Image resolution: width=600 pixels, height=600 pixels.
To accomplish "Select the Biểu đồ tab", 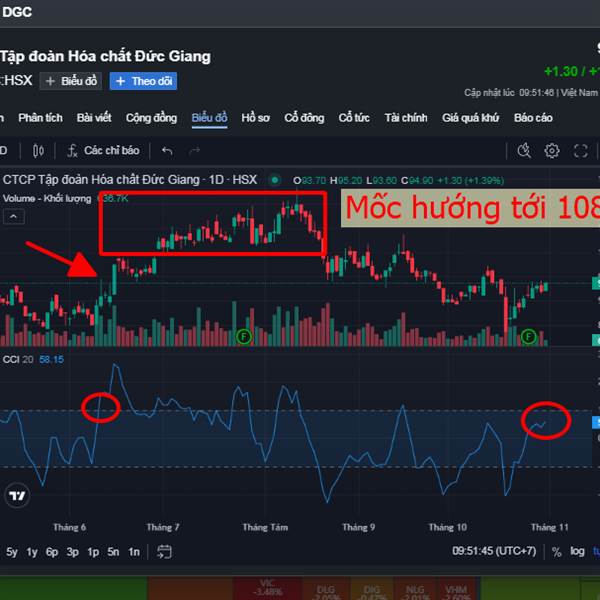I will [209, 118].
